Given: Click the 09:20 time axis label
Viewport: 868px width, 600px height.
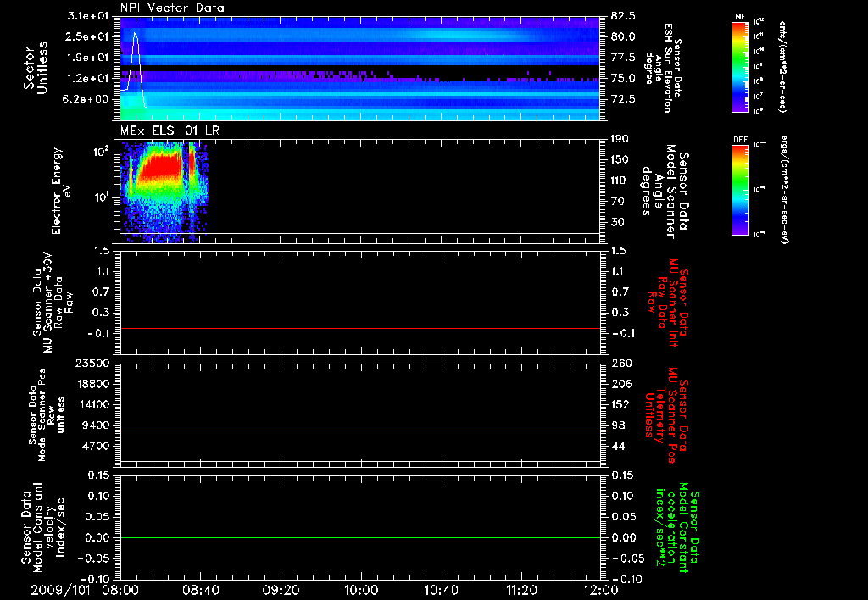Looking at the screenshot, I should pyautogui.click(x=281, y=590).
